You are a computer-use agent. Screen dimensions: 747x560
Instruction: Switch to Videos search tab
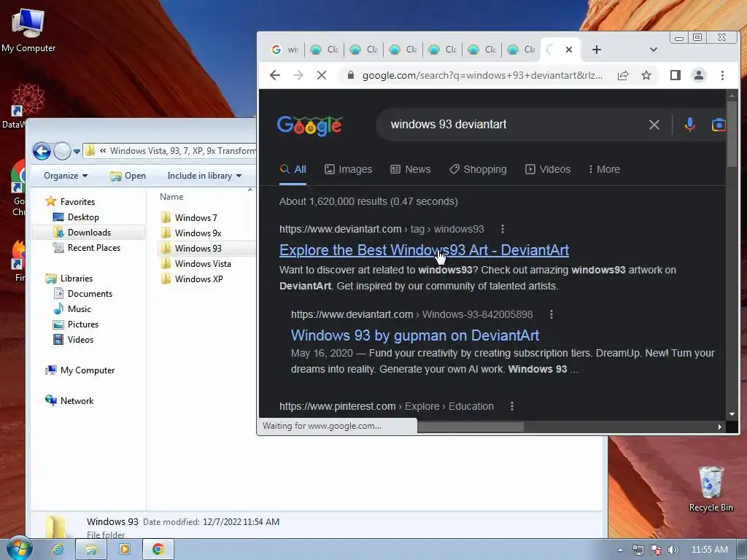pyautogui.click(x=547, y=169)
